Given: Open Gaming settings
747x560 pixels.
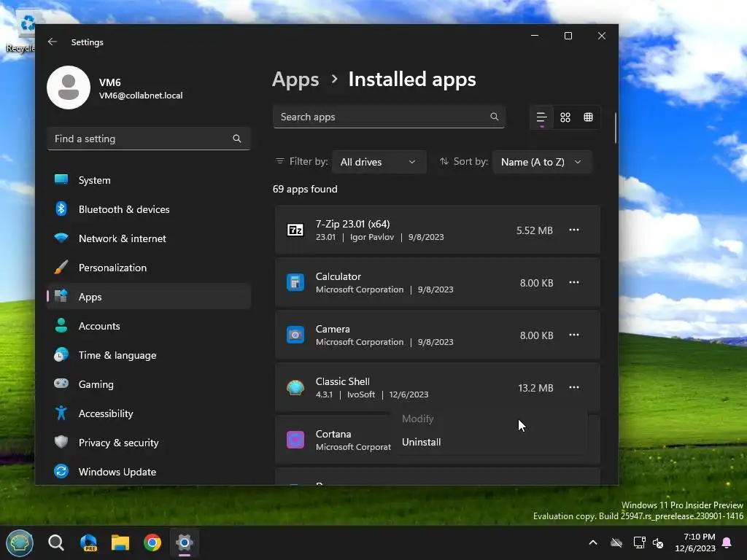Looking at the screenshot, I should [x=149, y=384].
